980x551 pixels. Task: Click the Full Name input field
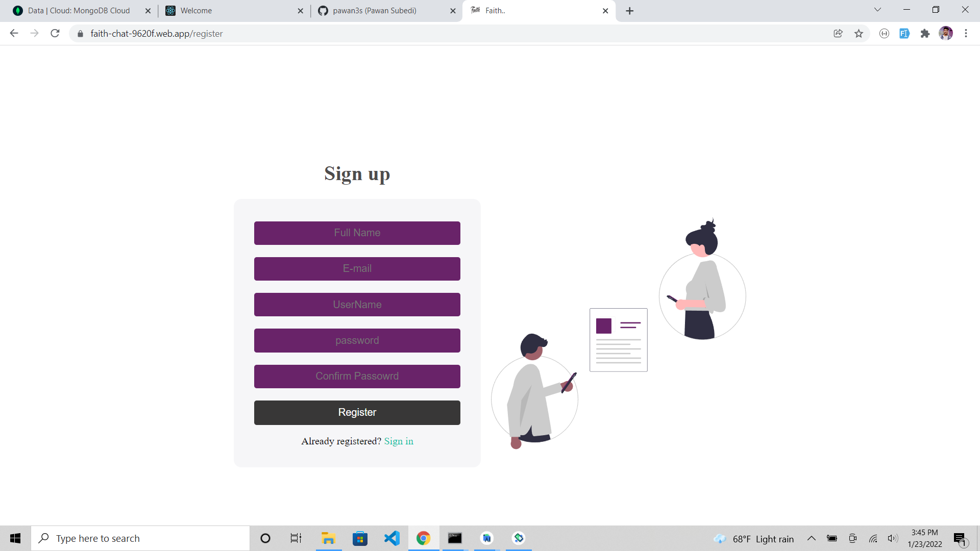pos(357,233)
